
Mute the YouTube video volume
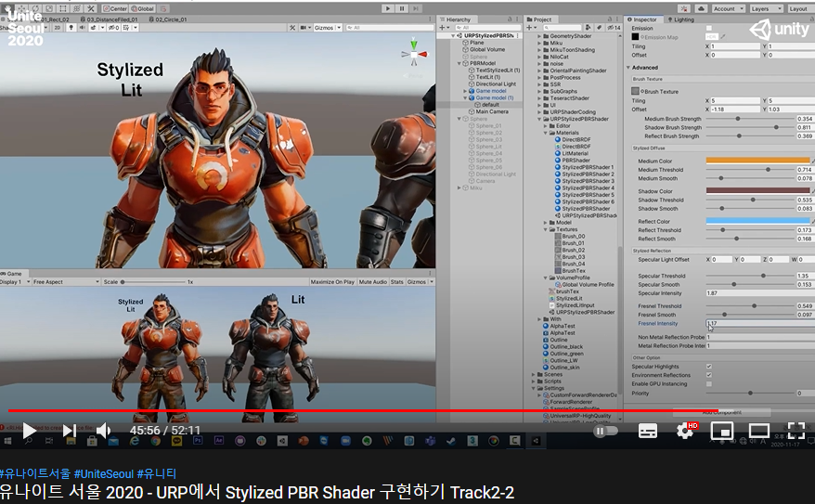[x=103, y=431]
